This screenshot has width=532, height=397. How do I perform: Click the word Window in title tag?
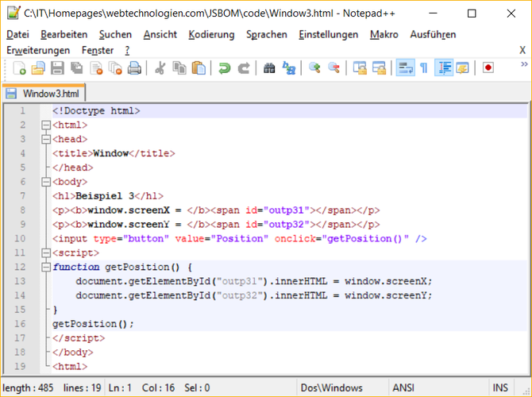[110, 153]
